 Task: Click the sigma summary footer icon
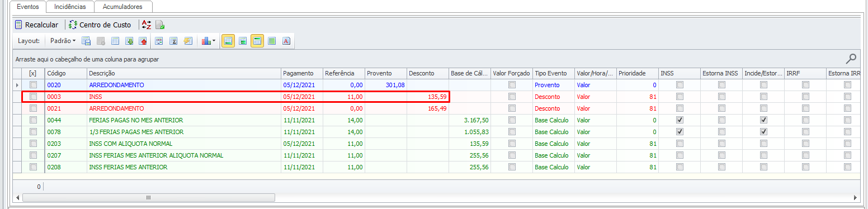point(173,41)
